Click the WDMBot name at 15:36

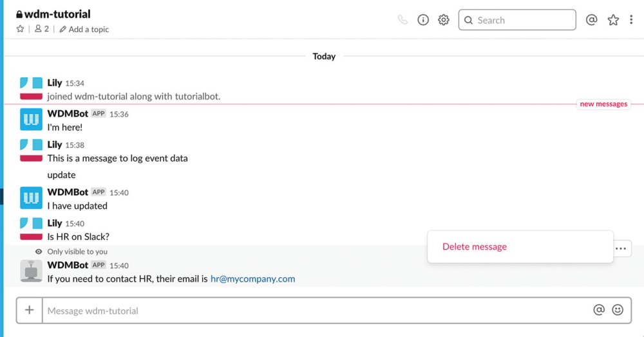coord(68,114)
